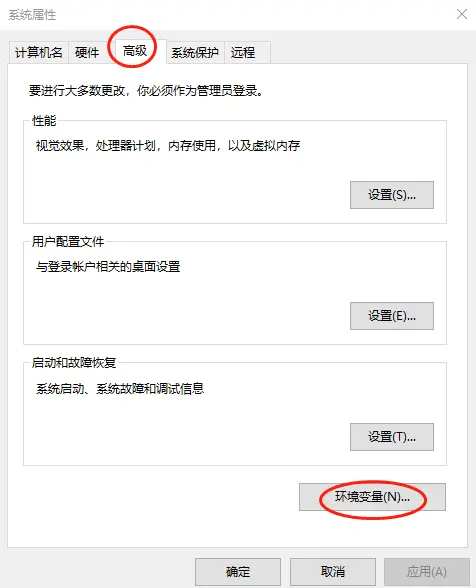
Task: Close the 系统属性 window
Action: point(462,14)
